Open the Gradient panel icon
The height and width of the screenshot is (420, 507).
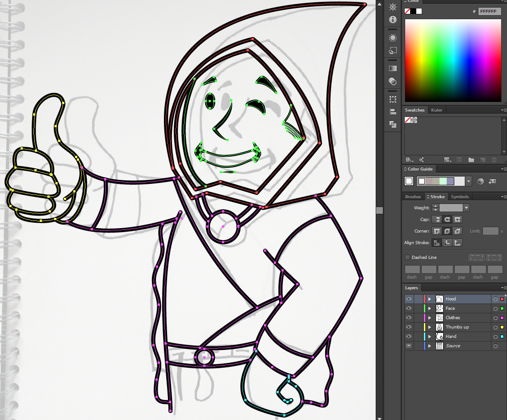(x=392, y=68)
